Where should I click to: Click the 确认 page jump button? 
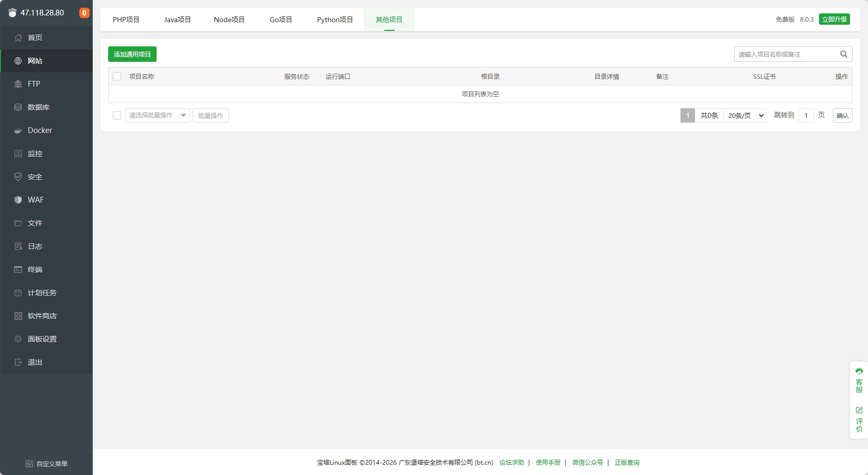[843, 115]
